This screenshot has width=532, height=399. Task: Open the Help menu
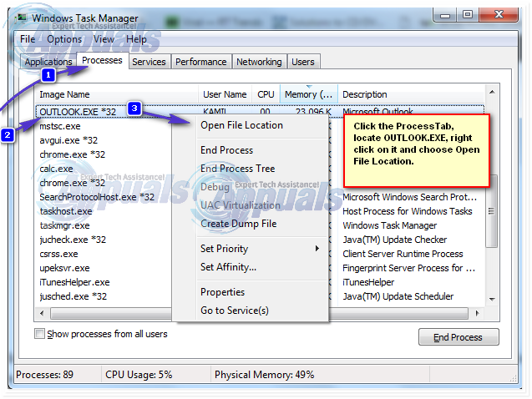136,39
